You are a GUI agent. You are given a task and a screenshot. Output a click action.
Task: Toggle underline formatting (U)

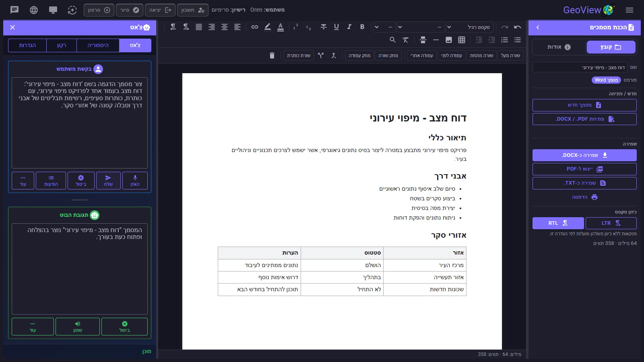(x=336, y=27)
